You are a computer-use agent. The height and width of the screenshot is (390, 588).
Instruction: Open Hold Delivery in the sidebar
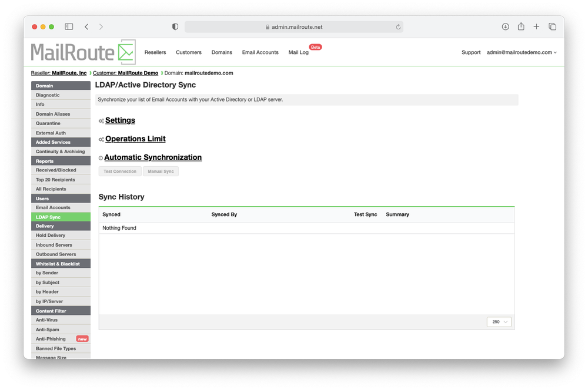[61, 236]
